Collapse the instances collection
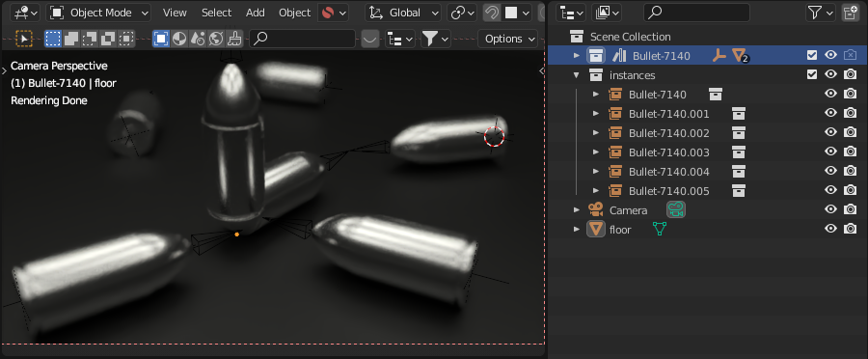The image size is (868, 359). pos(577,75)
